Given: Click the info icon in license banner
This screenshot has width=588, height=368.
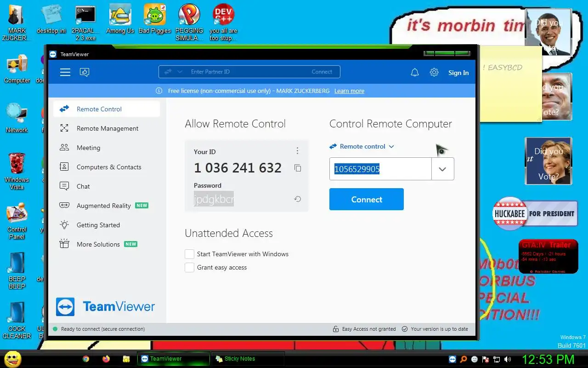Looking at the screenshot, I should 159,91.
